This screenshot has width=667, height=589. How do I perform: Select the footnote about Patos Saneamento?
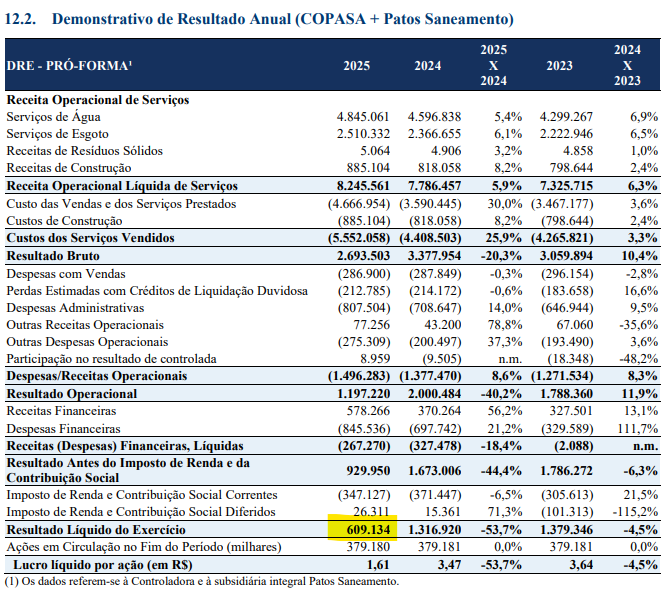pos(201,580)
